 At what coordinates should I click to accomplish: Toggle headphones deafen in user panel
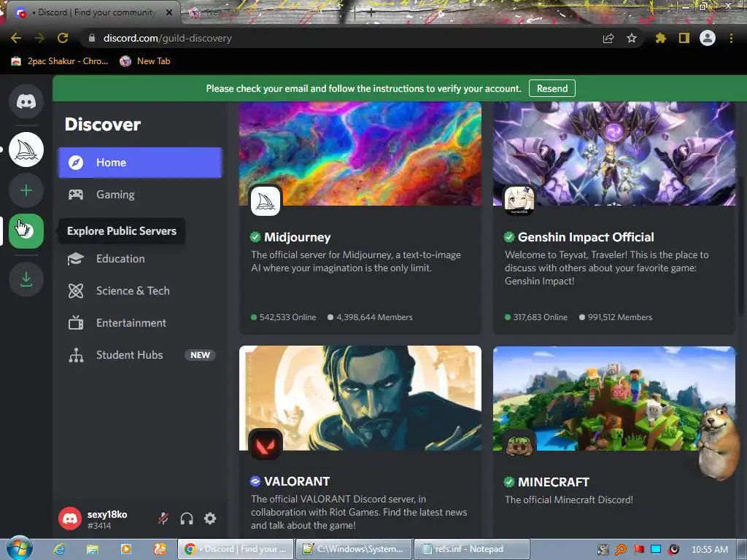187,518
